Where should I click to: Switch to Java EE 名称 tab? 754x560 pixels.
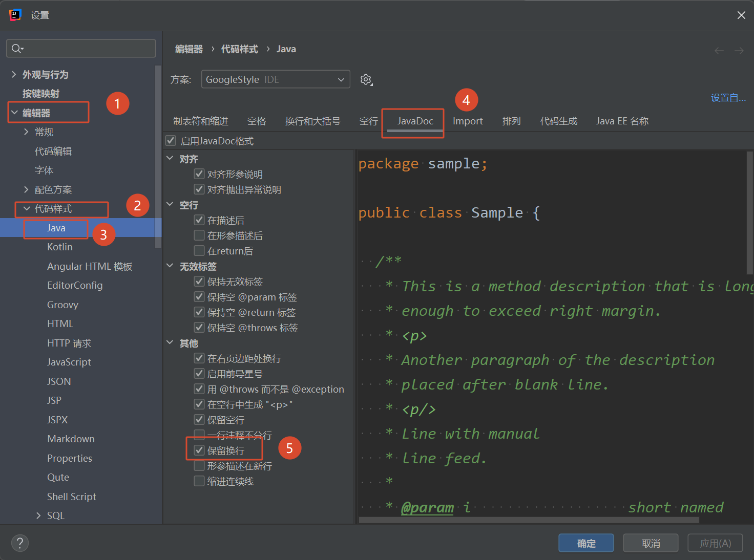click(x=622, y=121)
